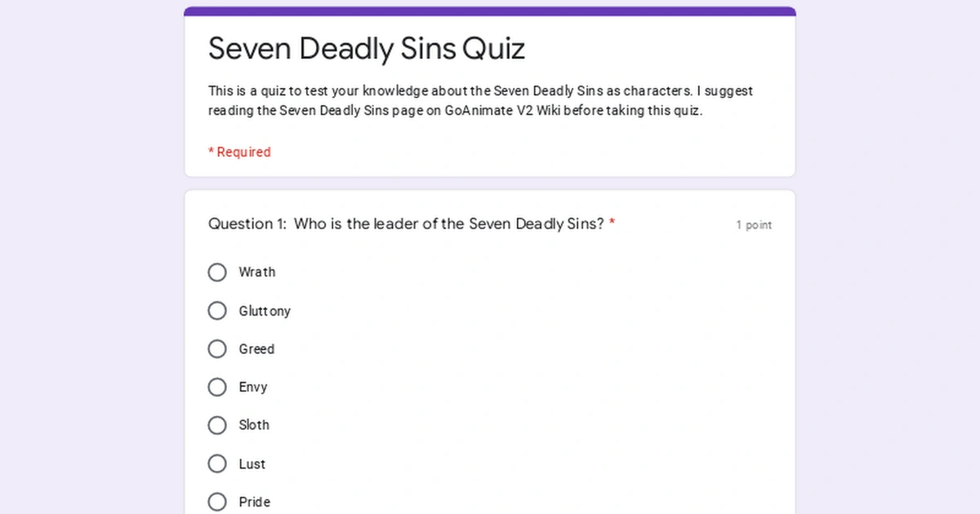Click the red Required notice
Screen dimensions: 980x514
239,152
